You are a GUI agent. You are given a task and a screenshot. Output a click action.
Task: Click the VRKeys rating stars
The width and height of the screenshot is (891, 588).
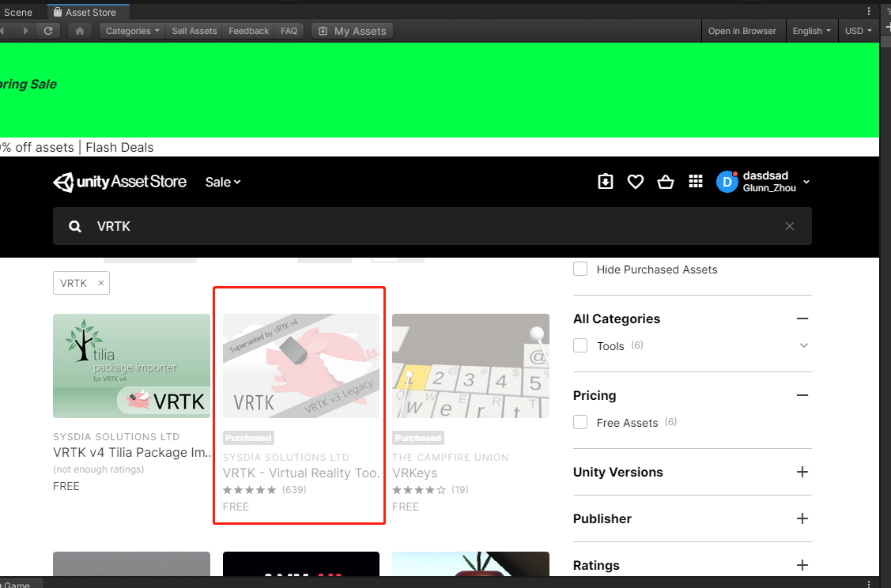pos(419,490)
